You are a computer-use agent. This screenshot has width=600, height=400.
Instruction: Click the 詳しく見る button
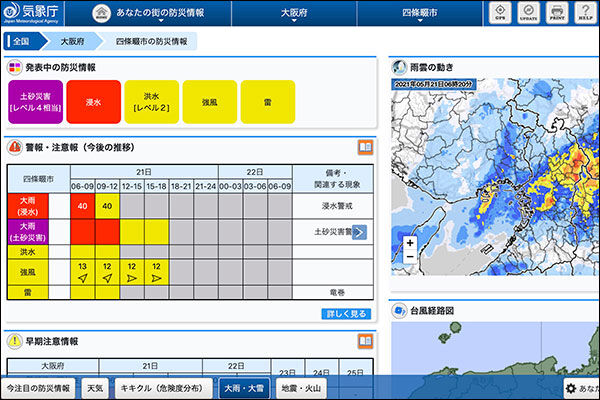coord(346,314)
